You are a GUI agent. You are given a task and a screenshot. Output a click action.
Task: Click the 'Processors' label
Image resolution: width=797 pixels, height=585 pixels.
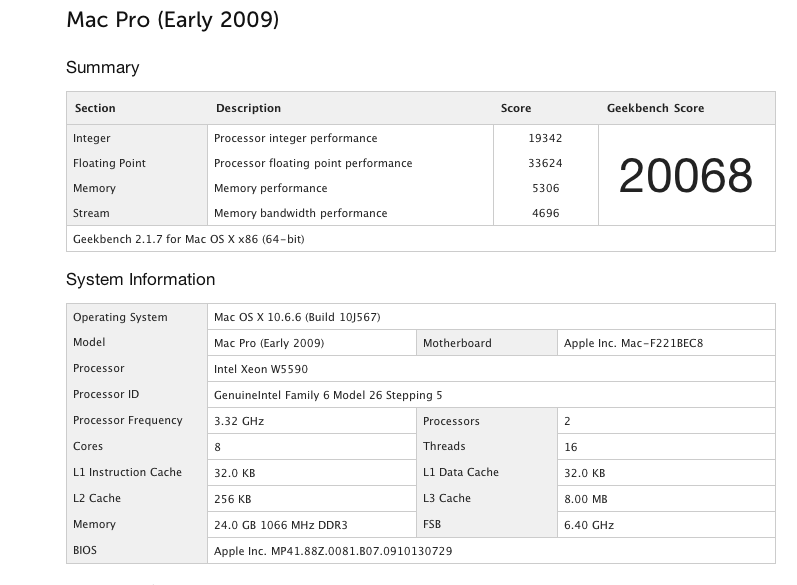451,421
